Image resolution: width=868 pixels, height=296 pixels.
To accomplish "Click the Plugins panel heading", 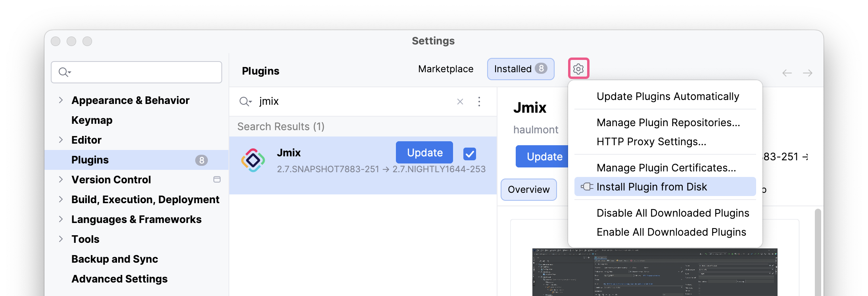I will (261, 71).
